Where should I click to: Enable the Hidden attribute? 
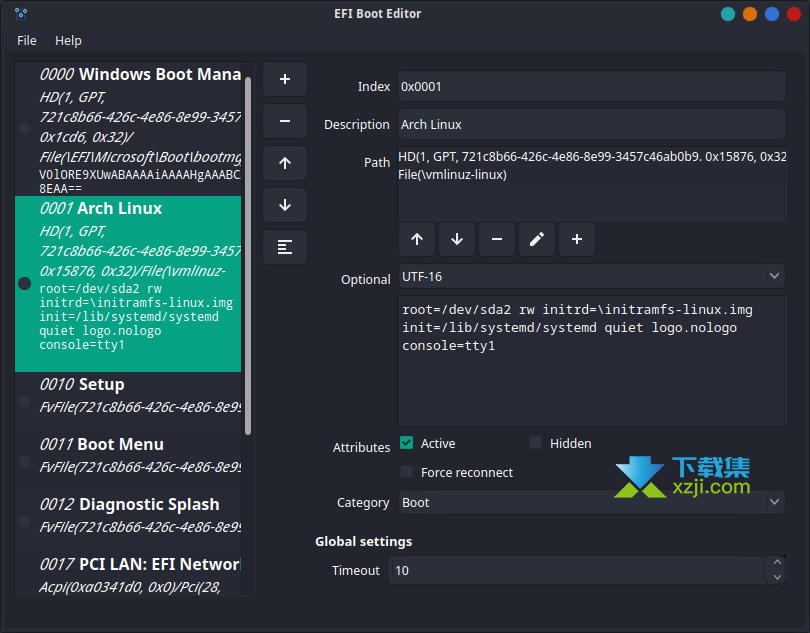[x=536, y=443]
